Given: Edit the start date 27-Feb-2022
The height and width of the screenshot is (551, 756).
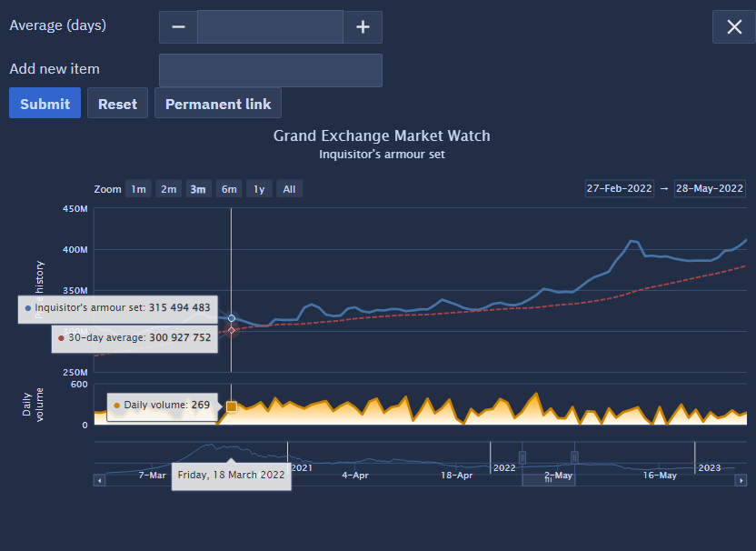Looking at the screenshot, I should (x=619, y=188).
